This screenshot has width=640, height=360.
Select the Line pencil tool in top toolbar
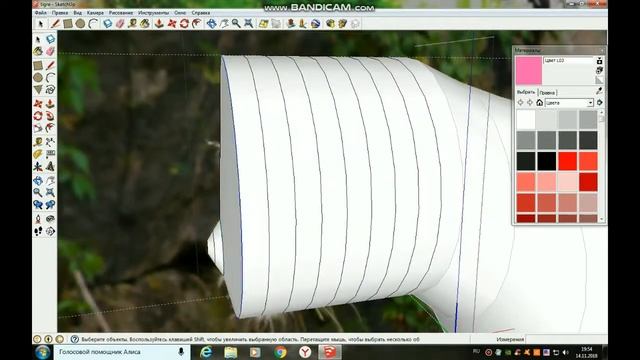click(55, 24)
